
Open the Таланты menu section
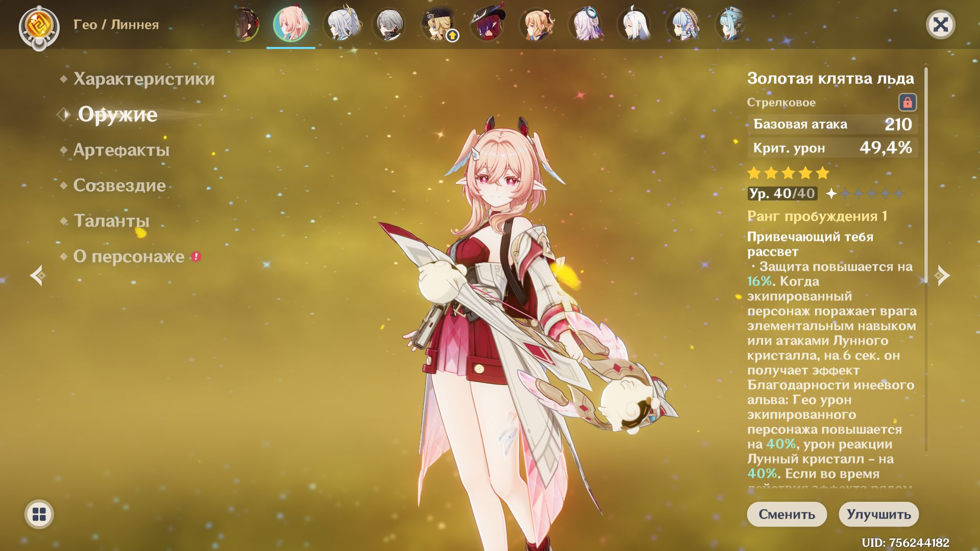click(112, 221)
